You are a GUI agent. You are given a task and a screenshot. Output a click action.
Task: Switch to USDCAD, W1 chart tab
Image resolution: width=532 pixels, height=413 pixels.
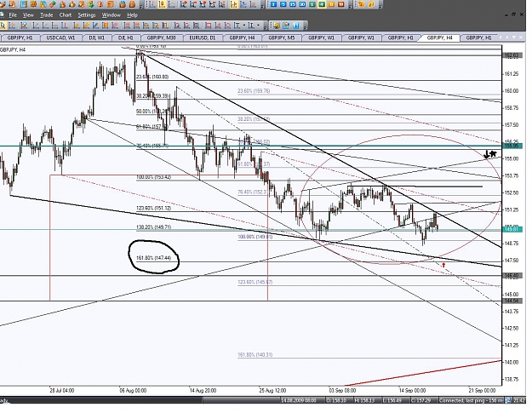pyautogui.click(x=60, y=37)
